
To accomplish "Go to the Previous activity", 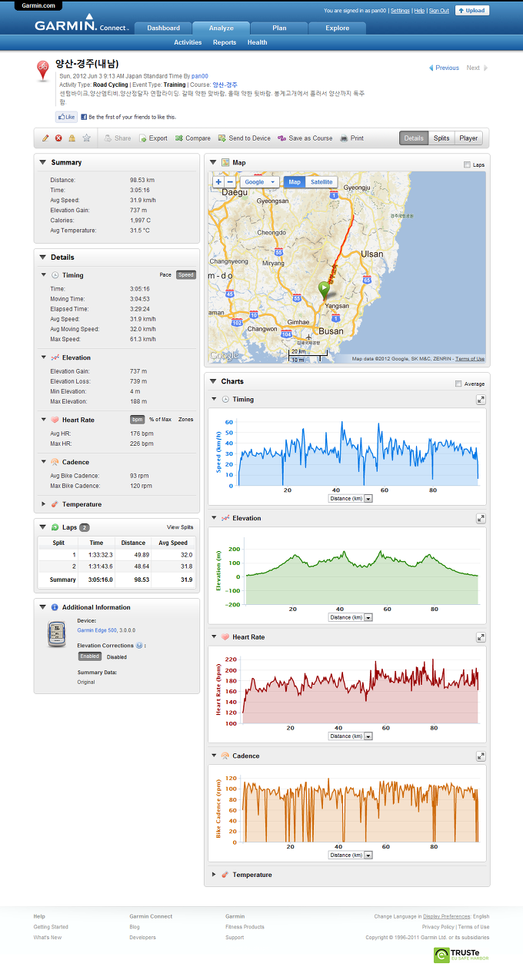I will [x=444, y=68].
